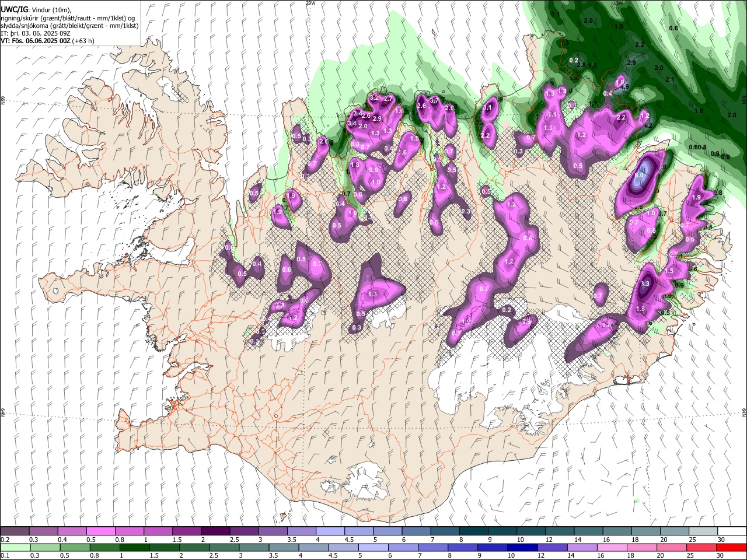747x560 pixels.
Task: Click the 'rigning/skúrir' legend description line
Action: (x=68, y=19)
